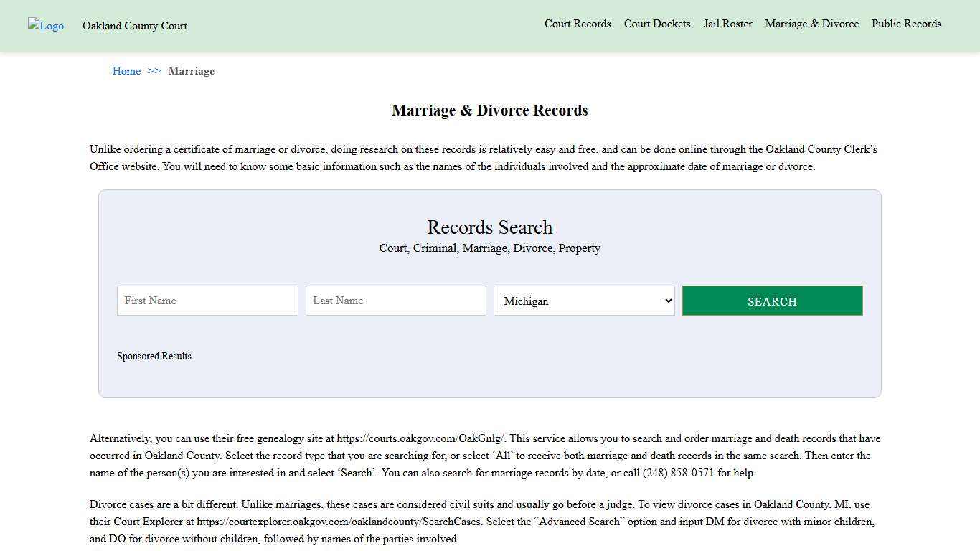Open the Court Dockets navigation link
Screen dimensions: 980x551
pyautogui.click(x=656, y=24)
